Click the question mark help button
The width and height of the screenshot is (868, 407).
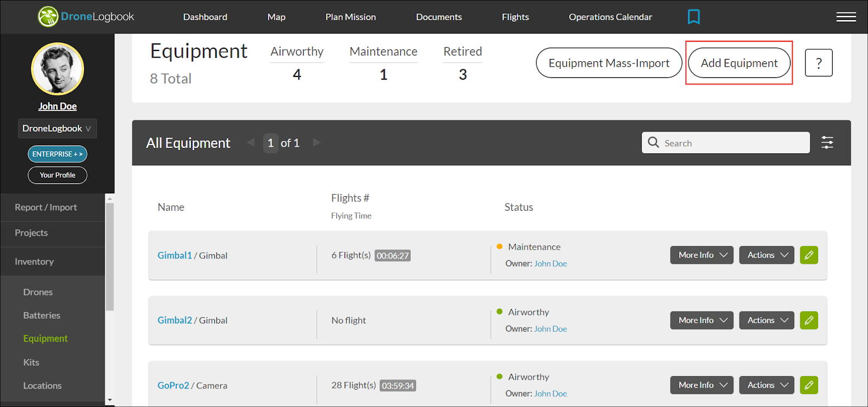click(819, 63)
